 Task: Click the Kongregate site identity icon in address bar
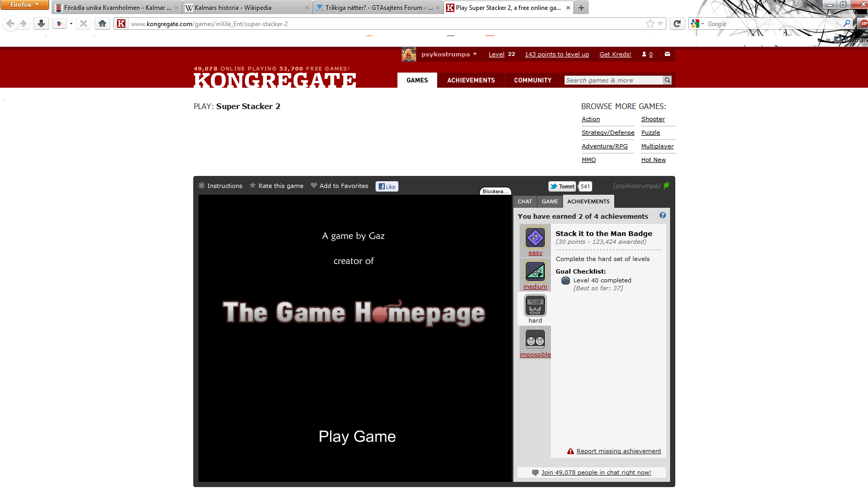click(x=121, y=23)
